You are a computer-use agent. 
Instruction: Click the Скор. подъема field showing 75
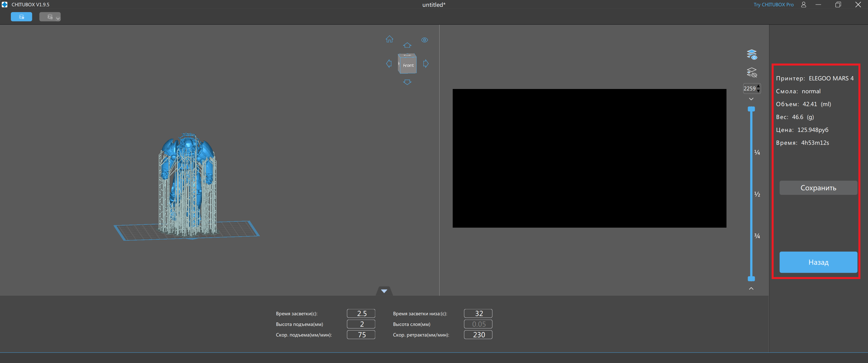click(361, 335)
